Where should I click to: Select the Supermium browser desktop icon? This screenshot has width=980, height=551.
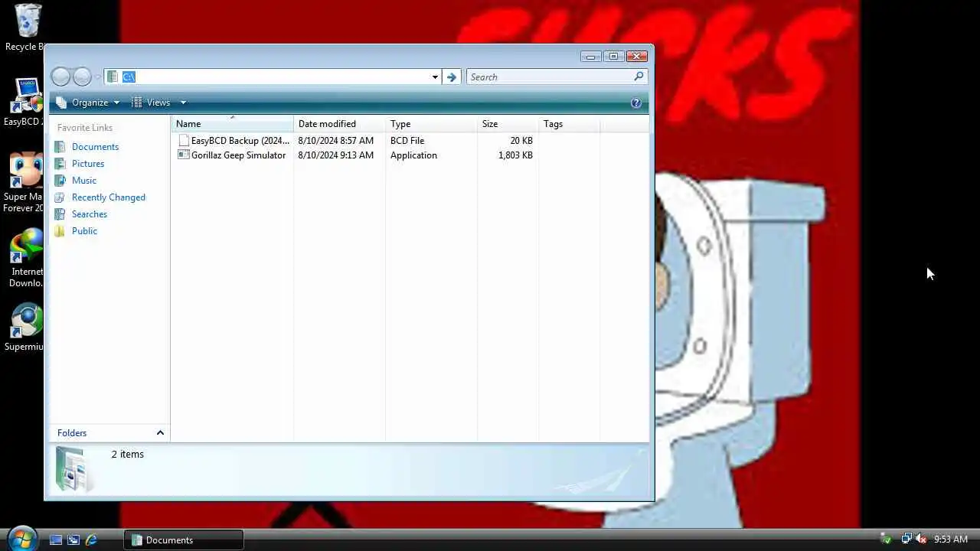pos(26,321)
